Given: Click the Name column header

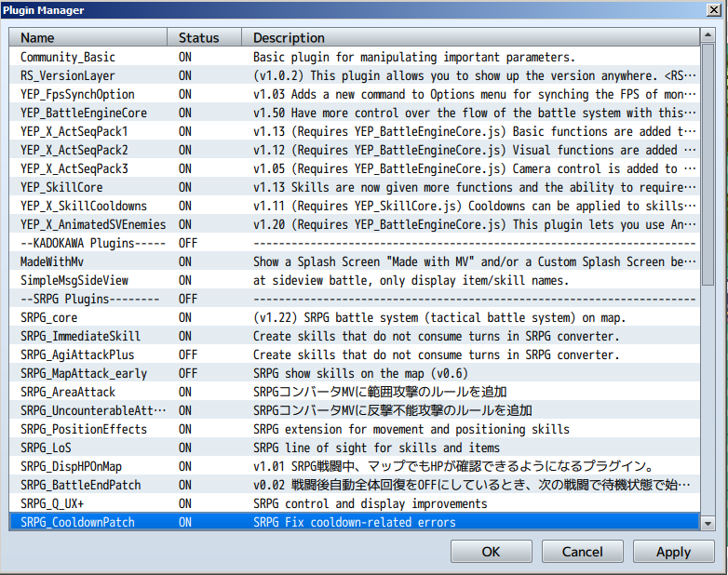Looking at the screenshot, I should pyautogui.click(x=88, y=37).
